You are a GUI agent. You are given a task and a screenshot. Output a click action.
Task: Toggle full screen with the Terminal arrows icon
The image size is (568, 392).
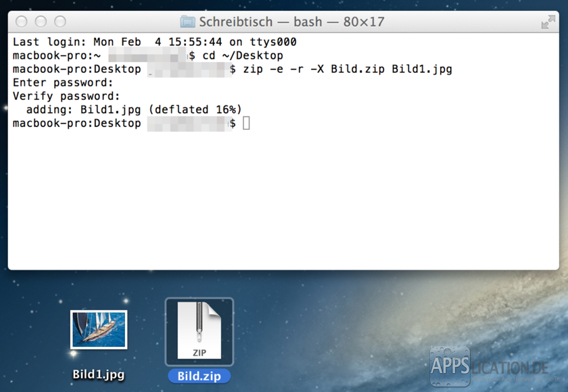548,22
